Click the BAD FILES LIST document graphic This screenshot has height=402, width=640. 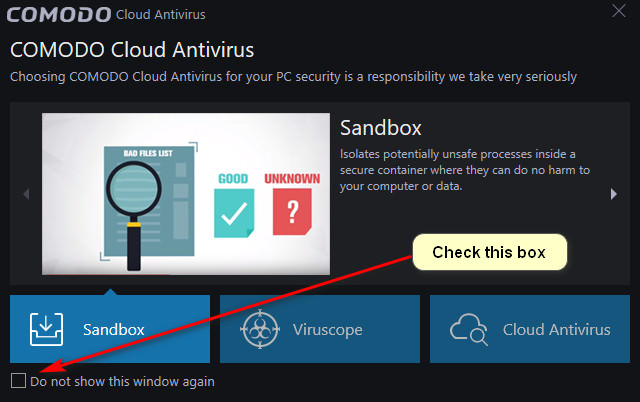[149, 202]
